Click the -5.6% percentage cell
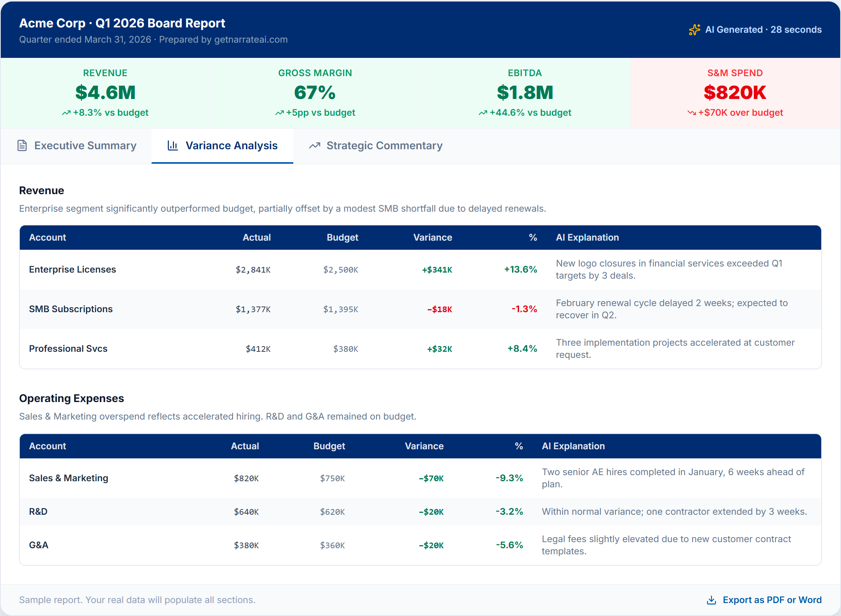 (509, 545)
